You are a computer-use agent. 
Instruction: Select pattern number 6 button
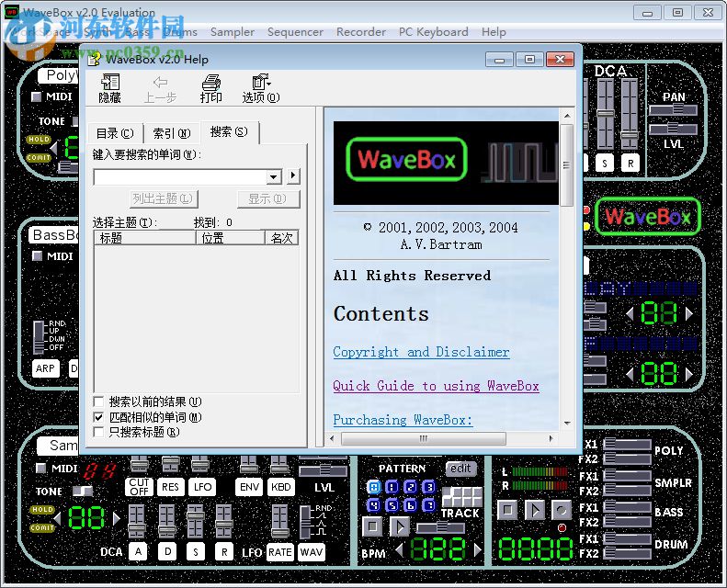tap(411, 505)
